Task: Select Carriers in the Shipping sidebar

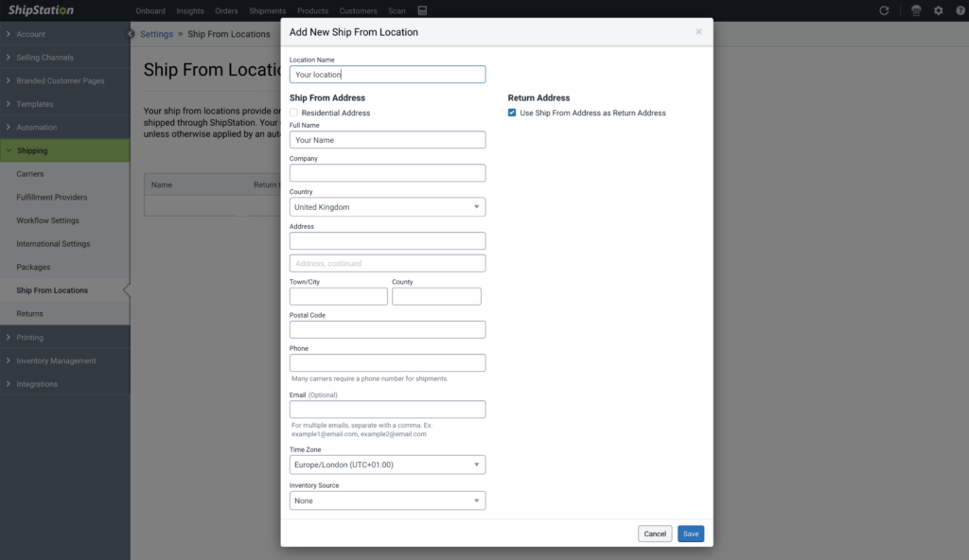Action: tap(30, 174)
